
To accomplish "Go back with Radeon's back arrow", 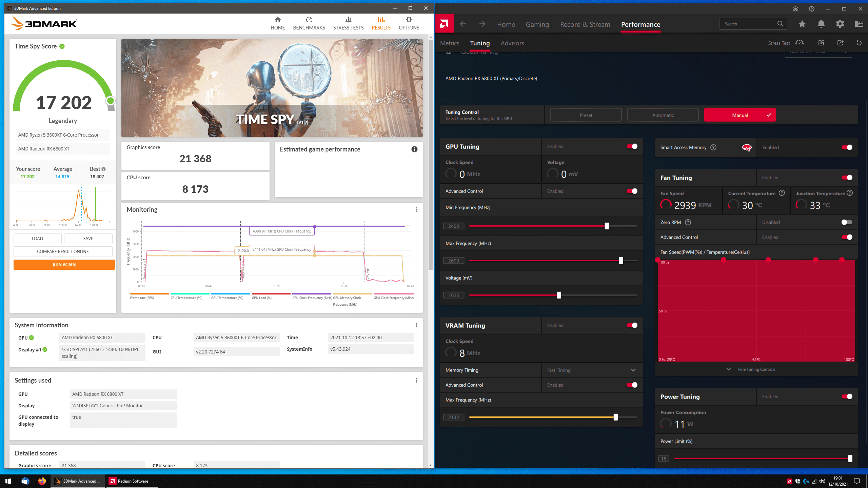I will pos(463,24).
